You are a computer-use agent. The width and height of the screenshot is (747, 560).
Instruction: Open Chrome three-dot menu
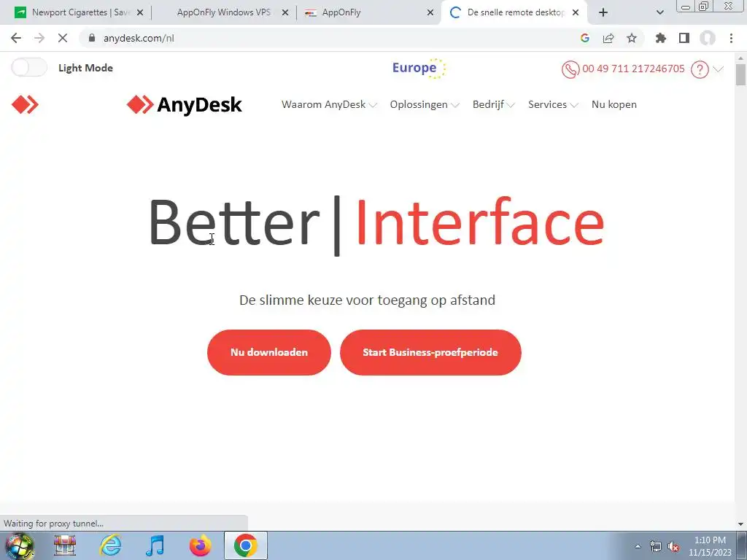[x=731, y=38]
